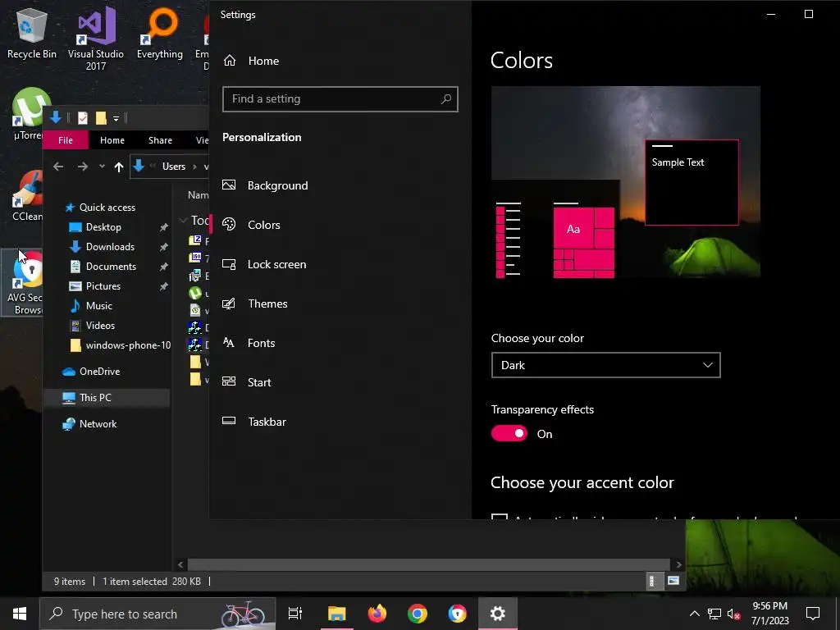The image size is (840, 630).
Task: Open Videos in the navigation pane
Action: 92,326
